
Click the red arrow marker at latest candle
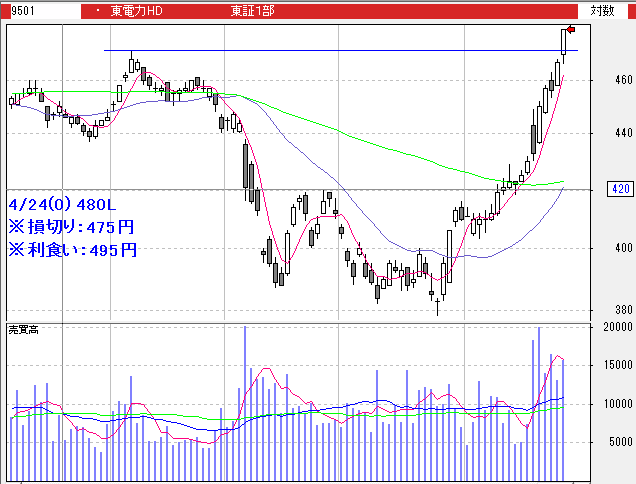pyautogui.click(x=571, y=29)
